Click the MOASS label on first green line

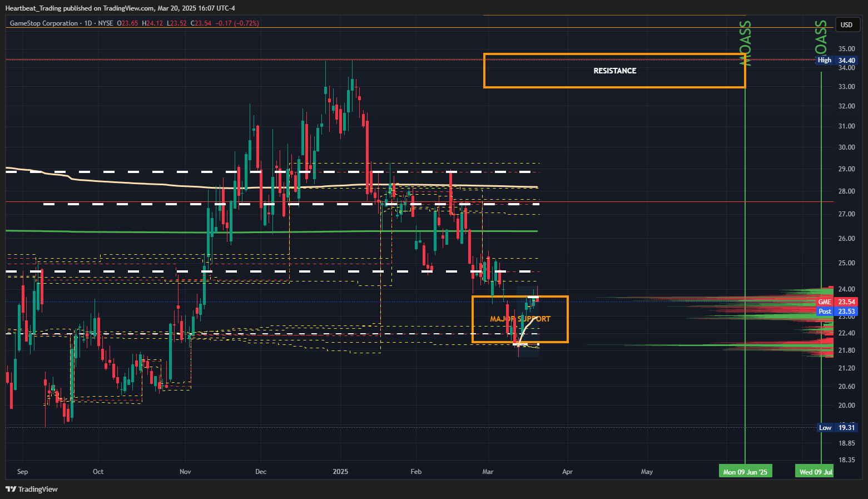click(745, 43)
